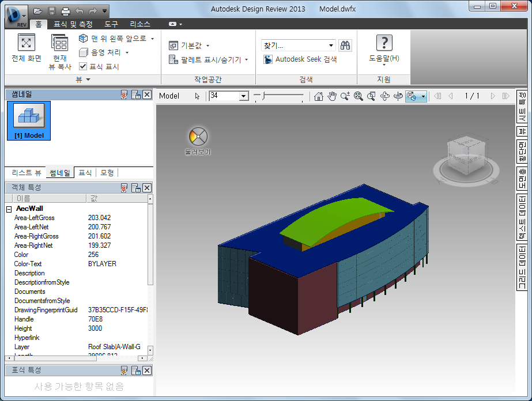Open the file using the folder icon
The width and height of the screenshot is (532, 401).
point(37,11)
